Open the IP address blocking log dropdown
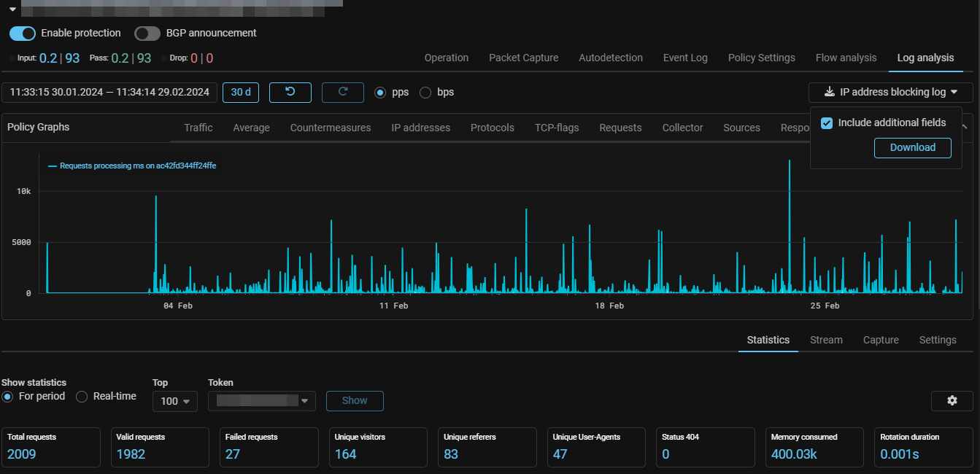 click(x=890, y=93)
